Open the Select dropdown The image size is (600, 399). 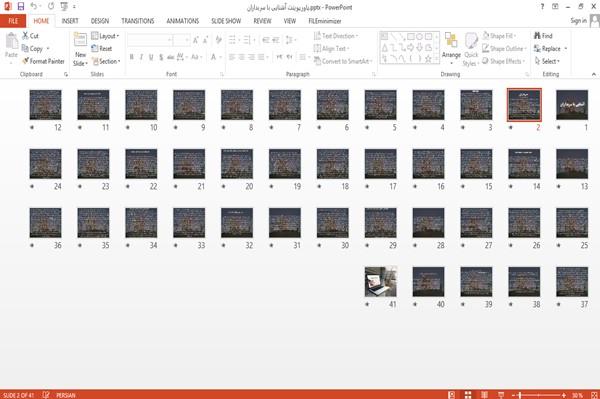tap(547, 61)
